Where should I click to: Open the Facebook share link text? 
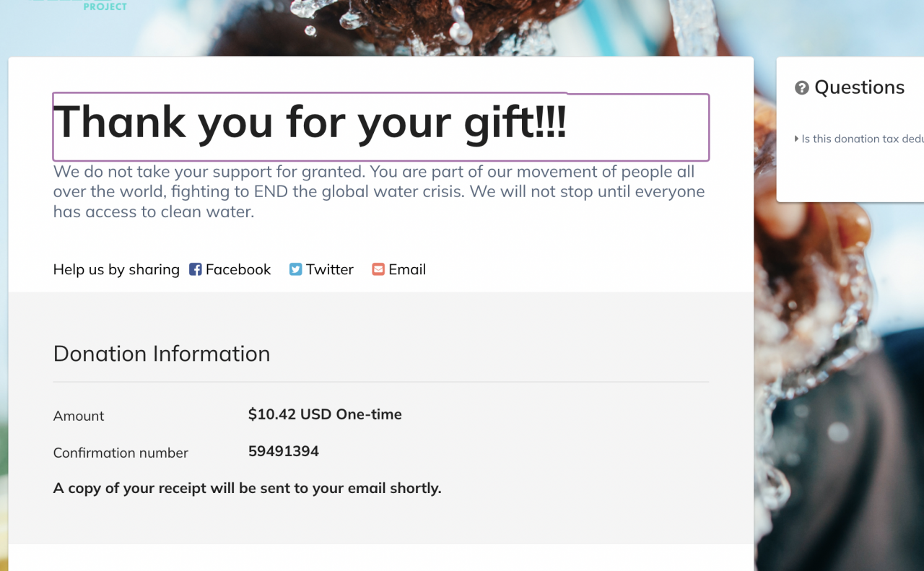click(238, 269)
